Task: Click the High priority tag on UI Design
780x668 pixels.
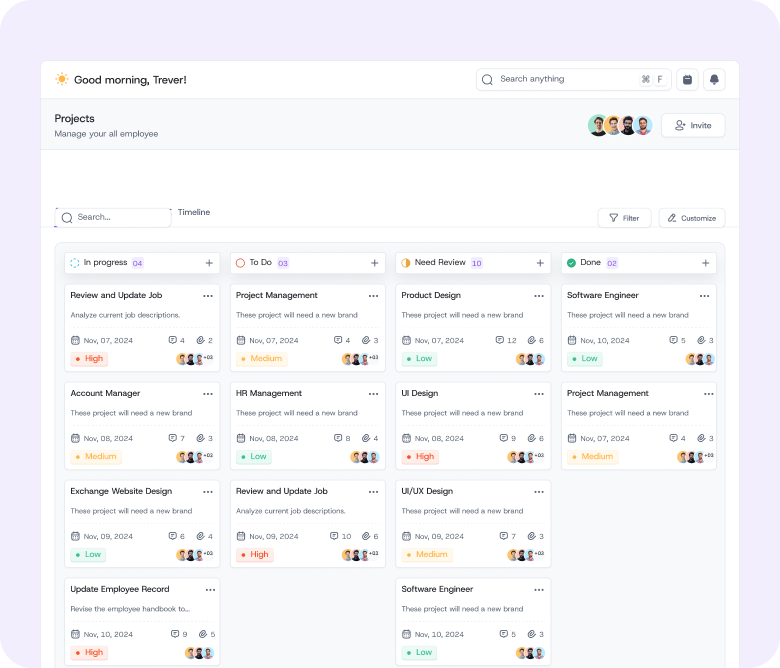Action: pos(420,457)
